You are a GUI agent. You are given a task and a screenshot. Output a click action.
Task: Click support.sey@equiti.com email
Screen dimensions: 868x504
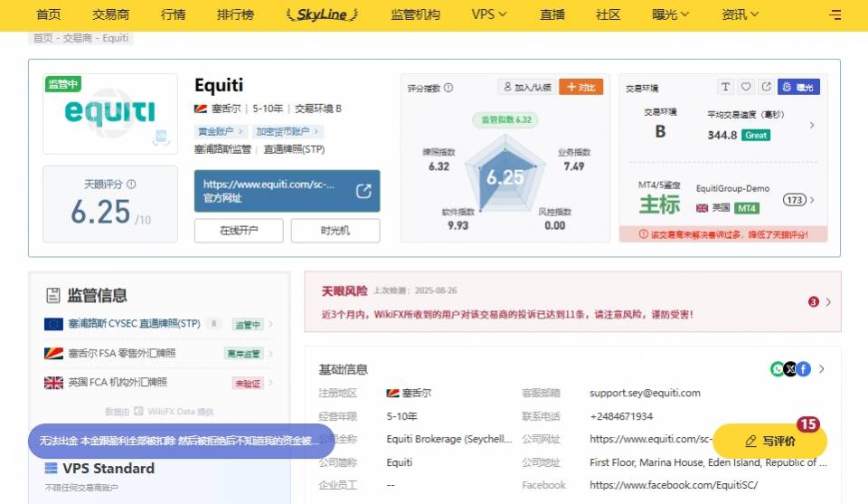pos(645,393)
